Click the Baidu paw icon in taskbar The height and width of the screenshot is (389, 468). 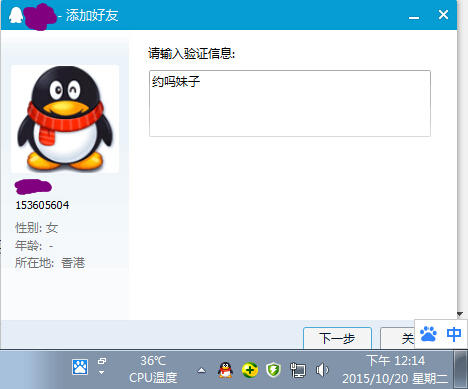click(80, 367)
